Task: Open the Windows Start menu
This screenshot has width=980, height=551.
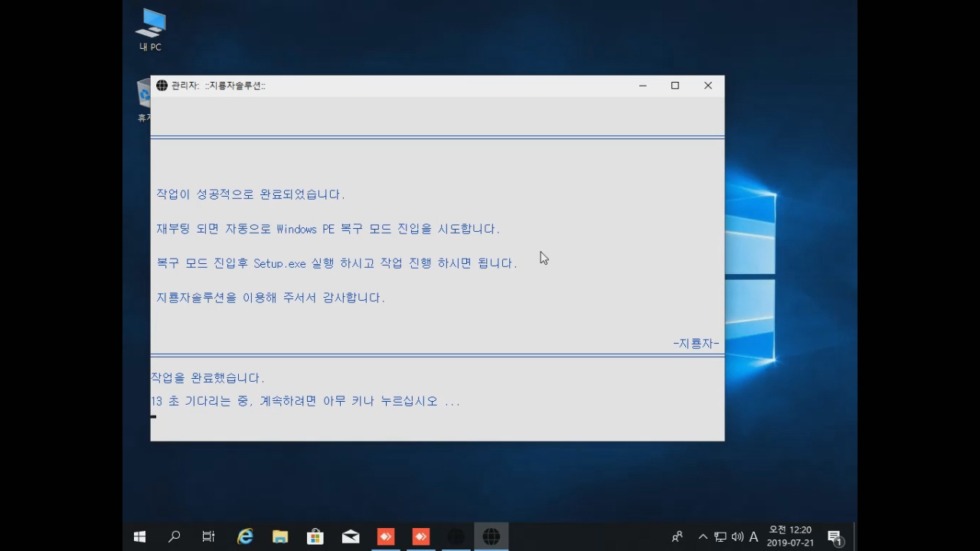Action: pos(140,537)
